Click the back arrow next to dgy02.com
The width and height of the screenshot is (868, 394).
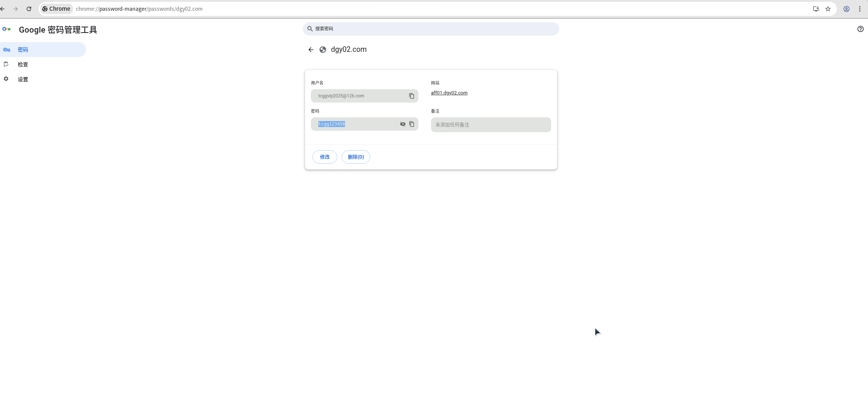(311, 49)
